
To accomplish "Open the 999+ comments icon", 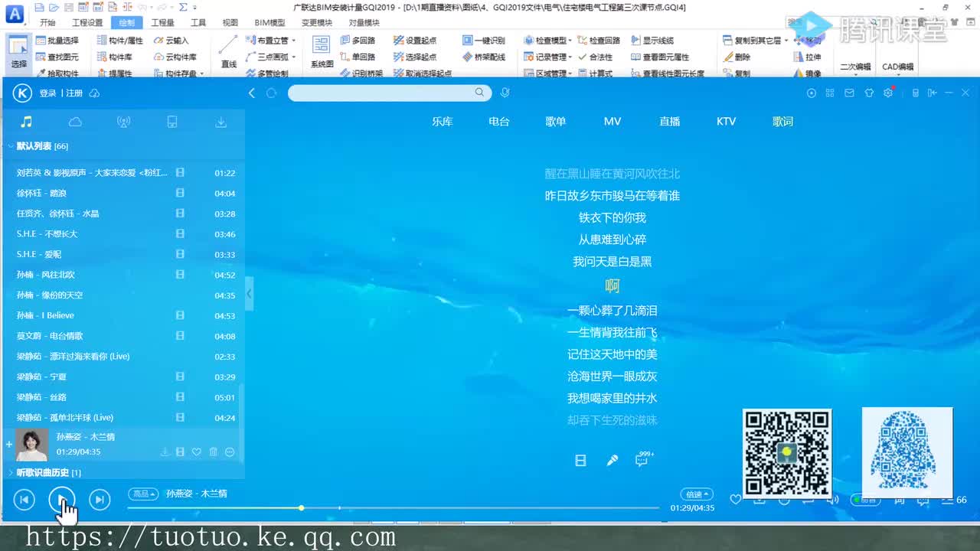I will click(x=644, y=459).
